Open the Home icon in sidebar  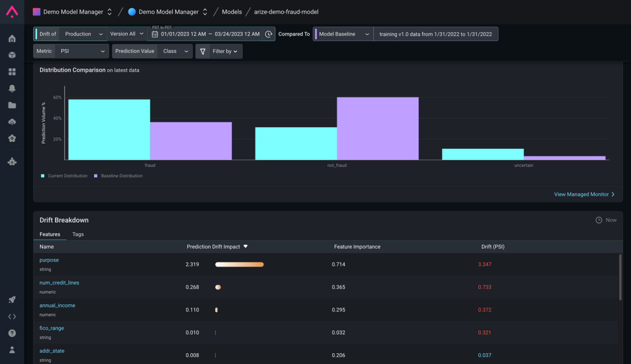[12, 39]
